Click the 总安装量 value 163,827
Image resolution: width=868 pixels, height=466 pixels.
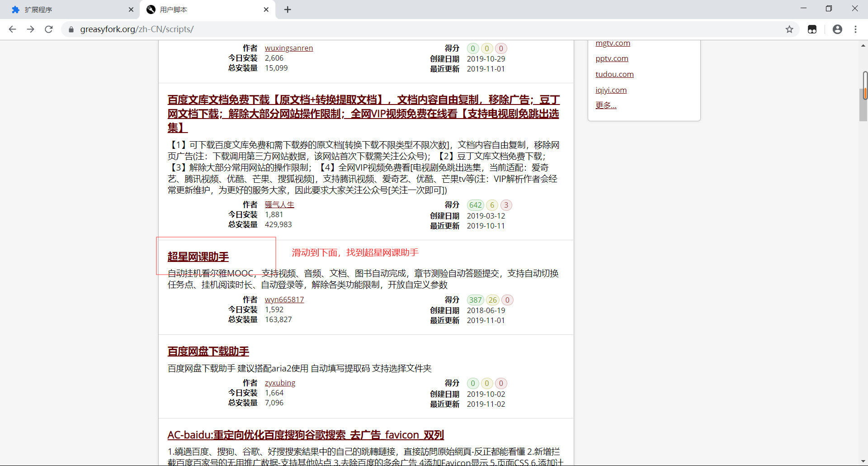tap(278, 319)
